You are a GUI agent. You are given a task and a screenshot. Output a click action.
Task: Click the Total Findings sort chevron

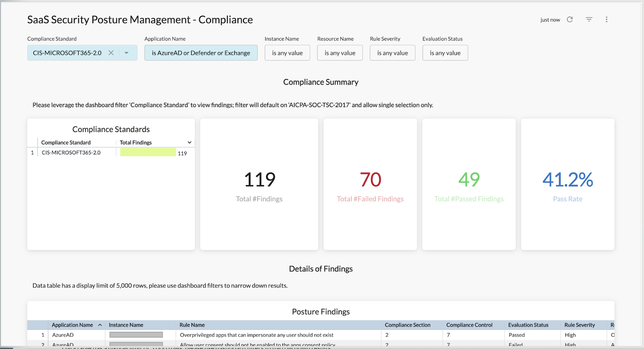click(x=190, y=142)
